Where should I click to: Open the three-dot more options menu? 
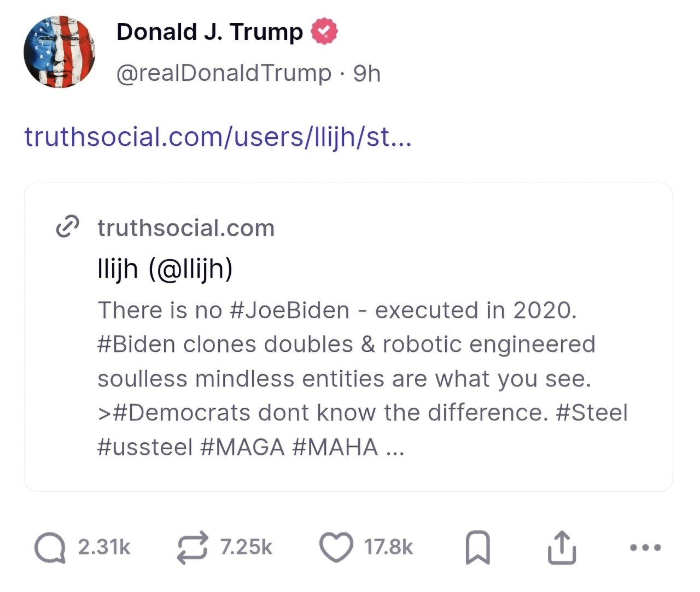pos(646,547)
